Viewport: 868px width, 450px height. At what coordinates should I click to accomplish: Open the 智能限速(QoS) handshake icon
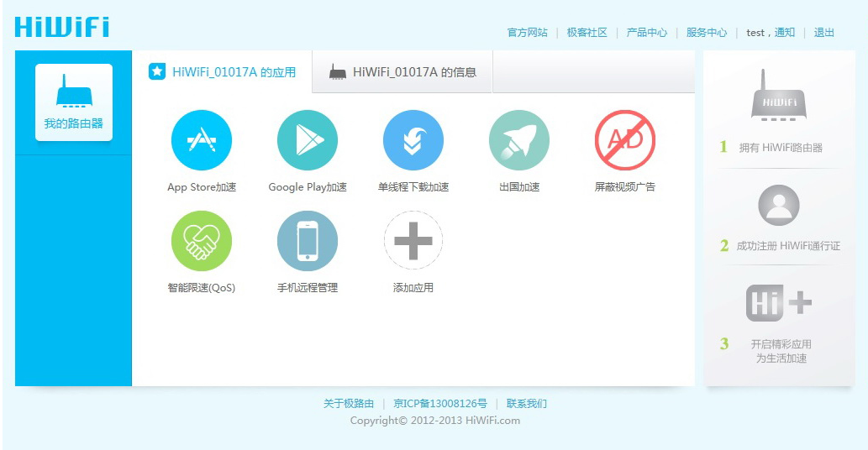pos(202,240)
